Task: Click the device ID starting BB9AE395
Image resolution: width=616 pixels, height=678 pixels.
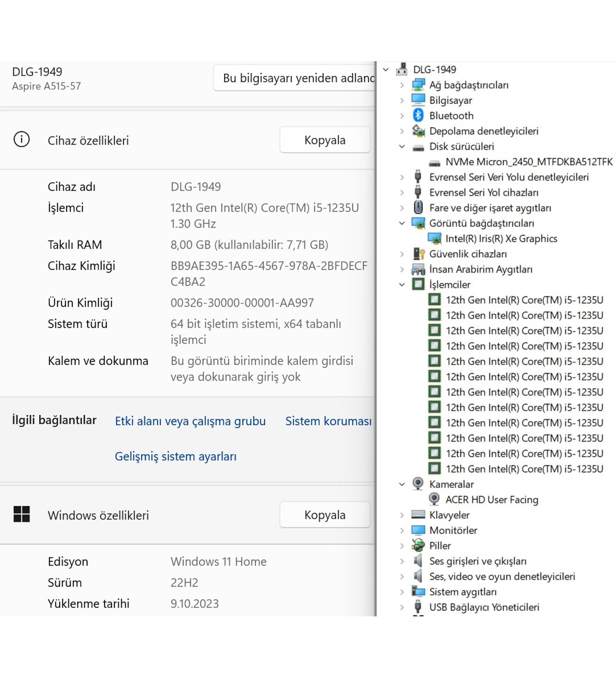Action: pos(269,274)
